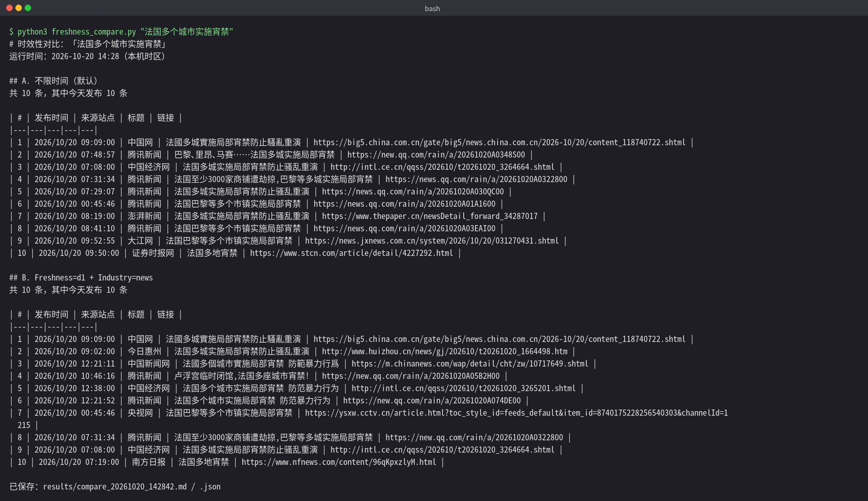
Task: Open the news.jxnews.com.cn link
Action: [x=432, y=241]
